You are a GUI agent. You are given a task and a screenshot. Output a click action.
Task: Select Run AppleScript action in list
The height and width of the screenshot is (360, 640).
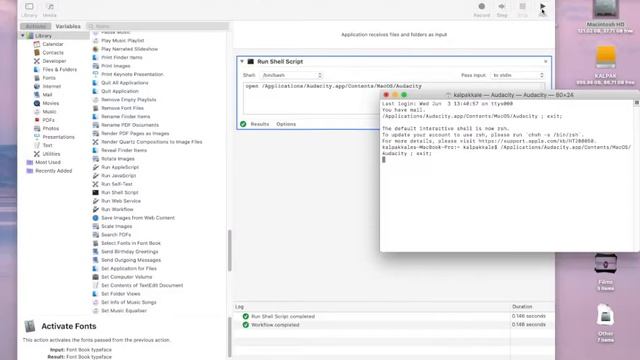point(120,167)
